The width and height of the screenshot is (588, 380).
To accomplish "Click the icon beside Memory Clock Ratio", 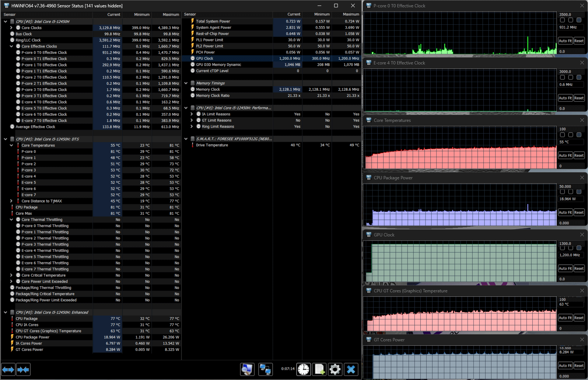I will (192, 95).
